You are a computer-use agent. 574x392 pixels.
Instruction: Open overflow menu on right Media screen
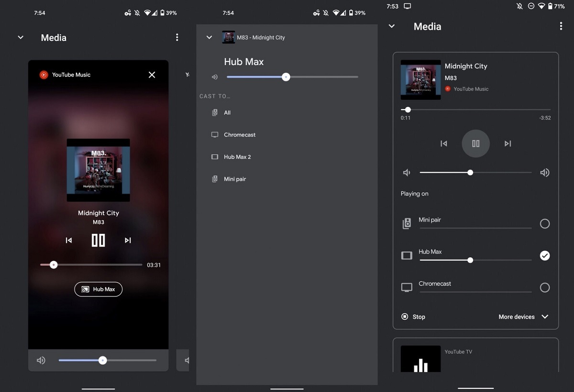(561, 26)
